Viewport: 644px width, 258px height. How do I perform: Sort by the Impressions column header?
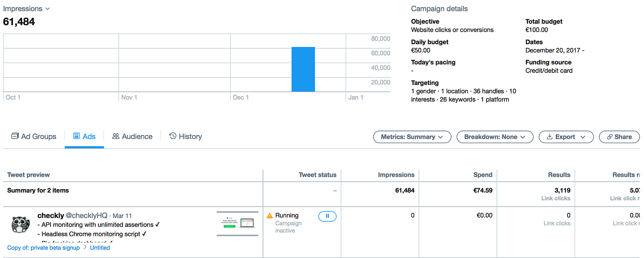[x=396, y=175]
